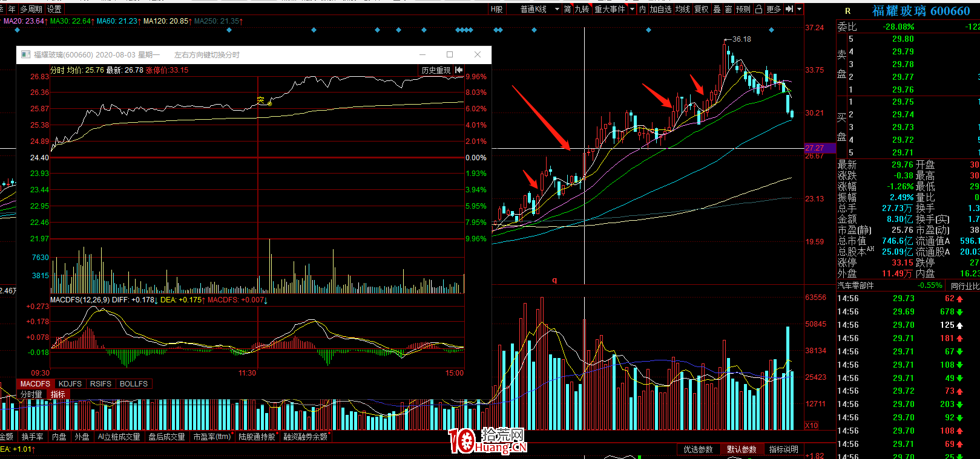Switch to the MACDFS indicator tab
Viewport: 980px width, 459px height.
[x=35, y=383]
